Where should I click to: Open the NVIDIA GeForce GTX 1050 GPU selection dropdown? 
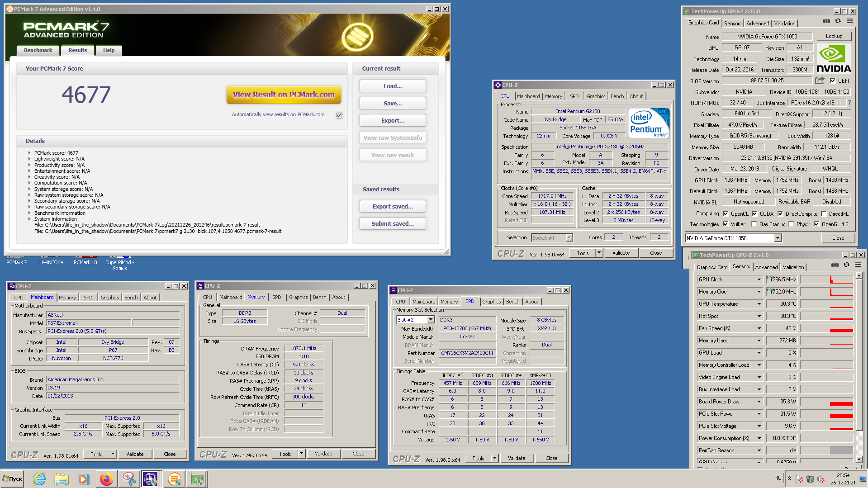[778, 238]
